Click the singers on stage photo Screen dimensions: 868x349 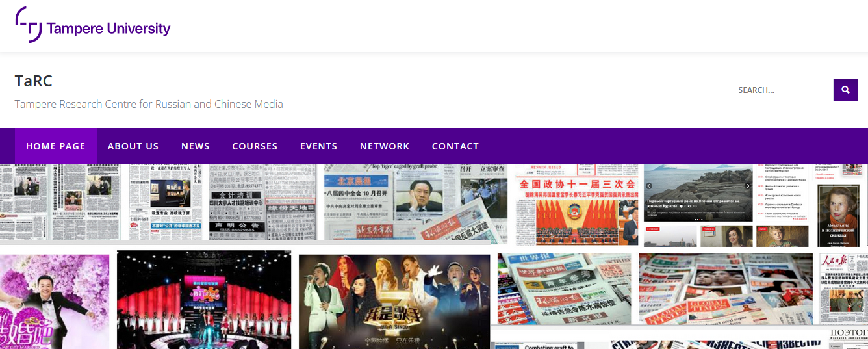click(x=394, y=300)
